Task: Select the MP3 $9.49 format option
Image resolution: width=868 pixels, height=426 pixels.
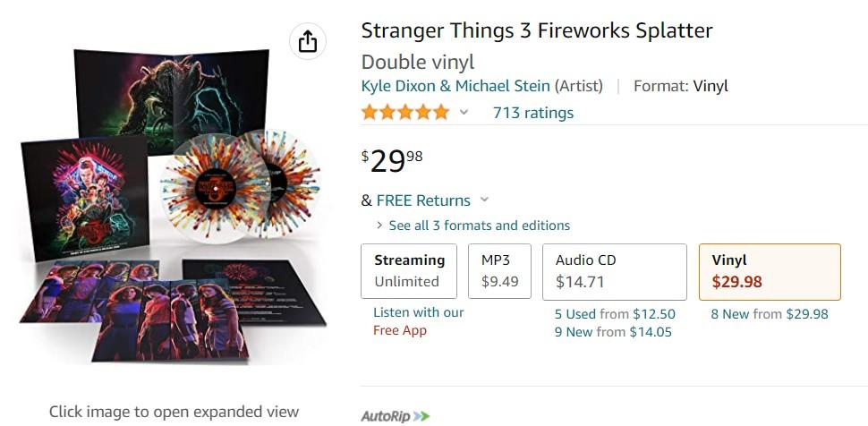Action: coord(499,271)
